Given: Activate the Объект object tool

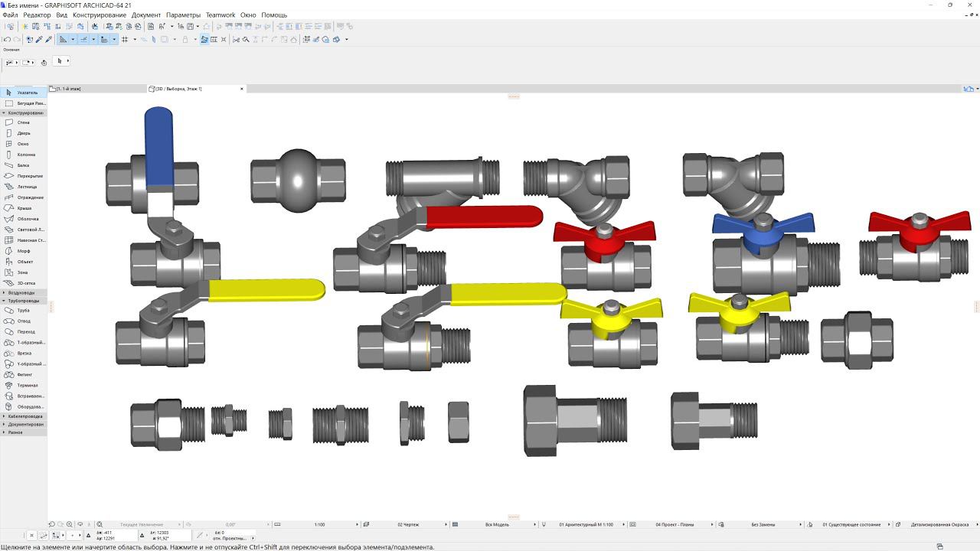Looking at the screenshot, I should (x=23, y=262).
